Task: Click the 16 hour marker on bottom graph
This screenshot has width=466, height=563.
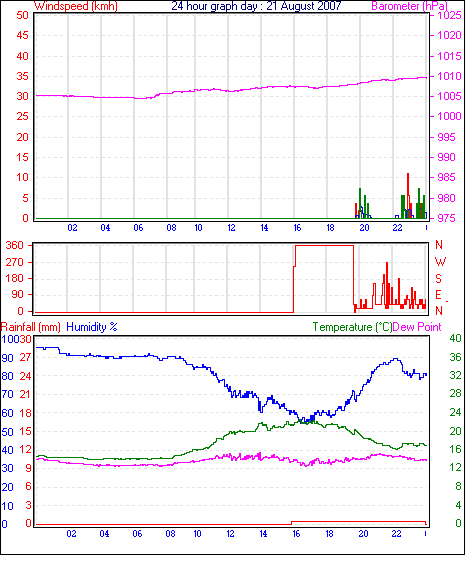Action: pos(296,534)
